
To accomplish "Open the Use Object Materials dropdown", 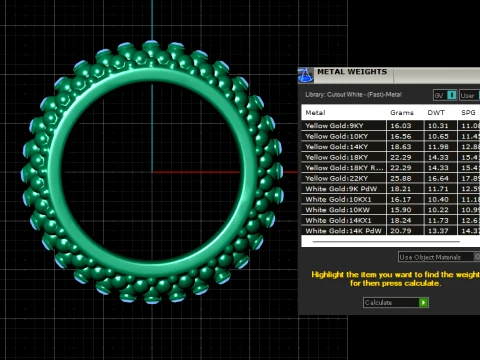I will (x=439, y=257).
